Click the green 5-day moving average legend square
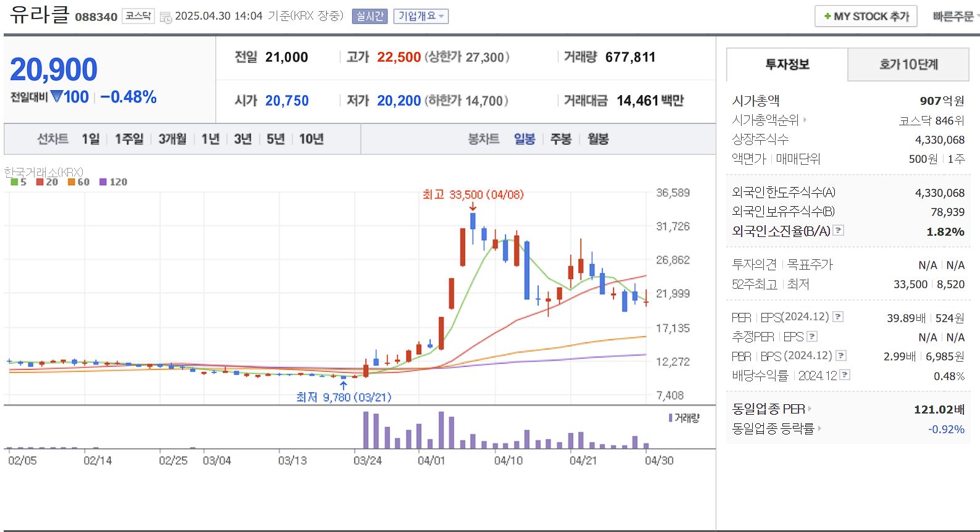Viewport: 980px width, 532px height. [x=14, y=182]
